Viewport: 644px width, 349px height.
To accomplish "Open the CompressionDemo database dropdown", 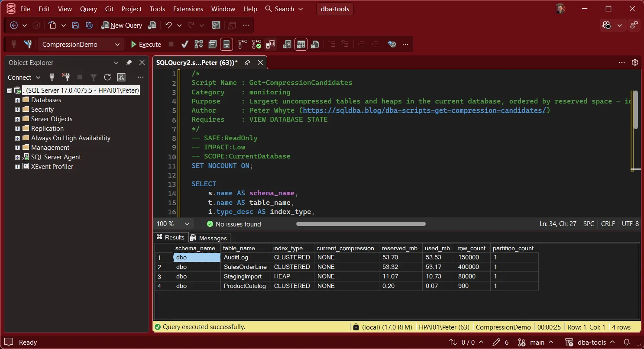I will pos(81,44).
